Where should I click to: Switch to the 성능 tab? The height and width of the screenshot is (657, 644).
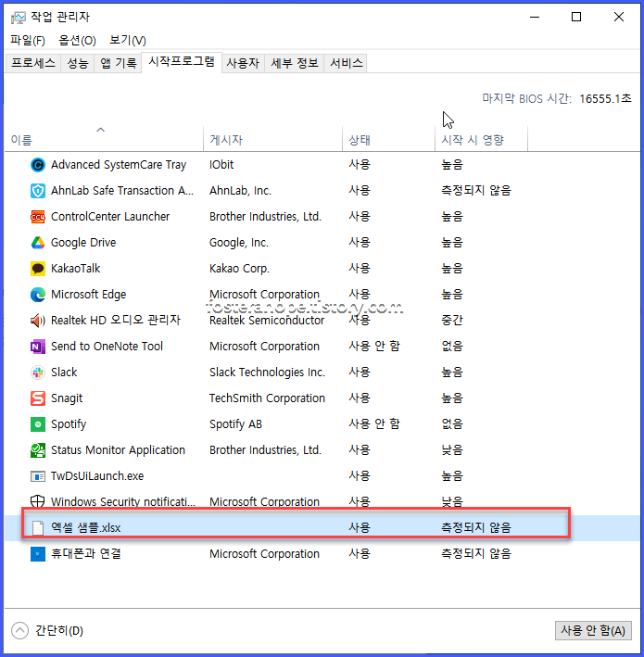point(78,63)
